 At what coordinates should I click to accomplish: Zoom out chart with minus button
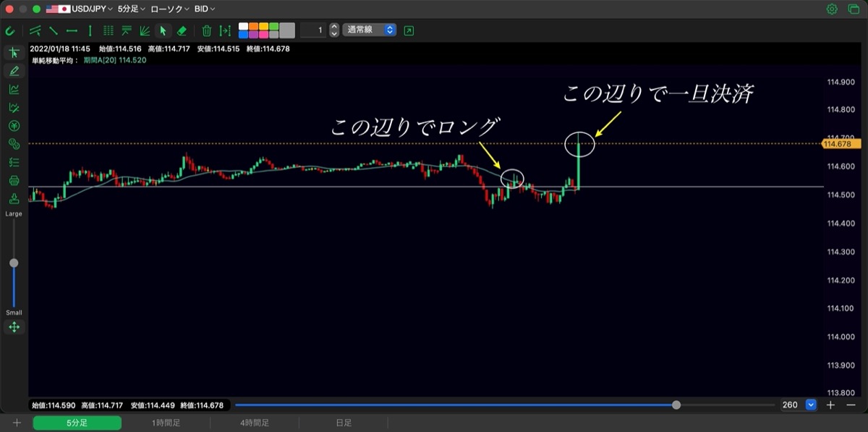point(851,405)
